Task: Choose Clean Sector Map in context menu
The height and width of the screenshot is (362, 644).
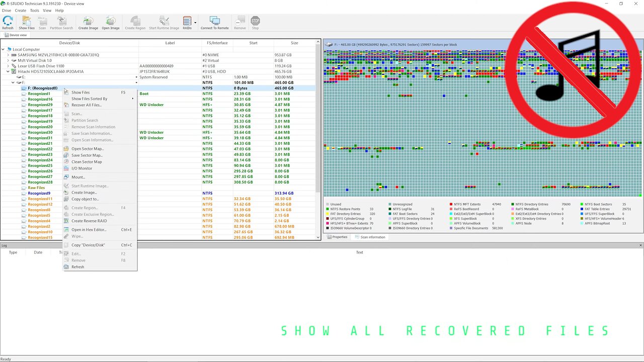Action: coord(100,162)
